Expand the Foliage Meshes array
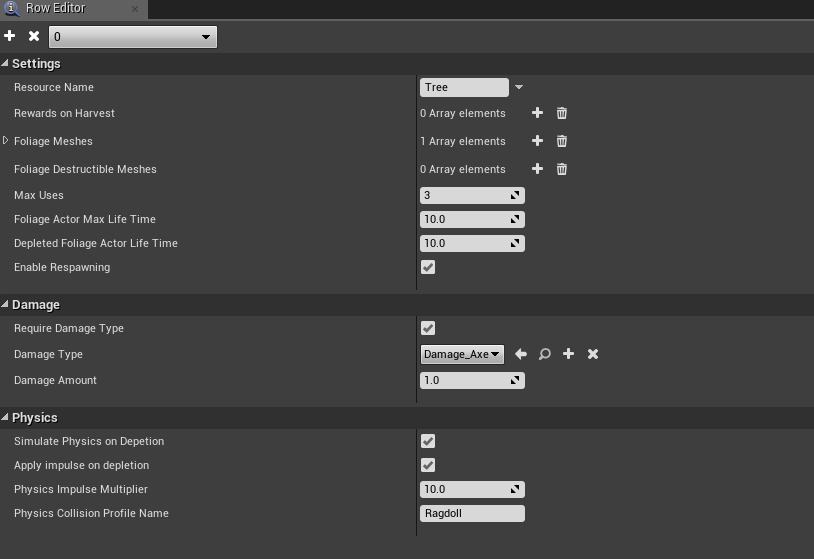Screen dimensions: 814x559 click(x=6, y=141)
